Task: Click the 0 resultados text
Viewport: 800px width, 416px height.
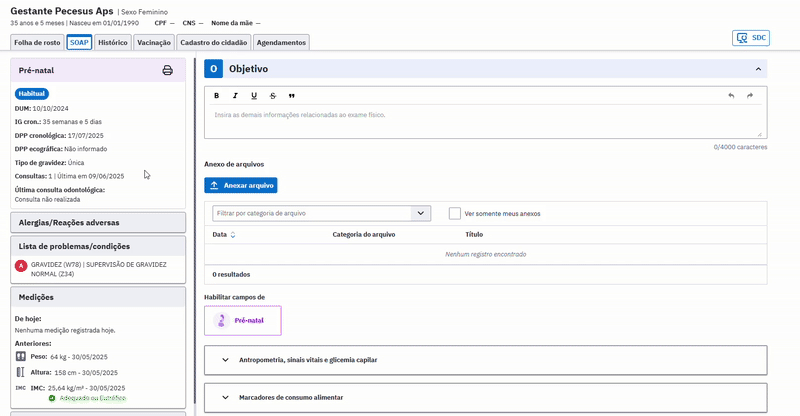Action: coord(231,275)
